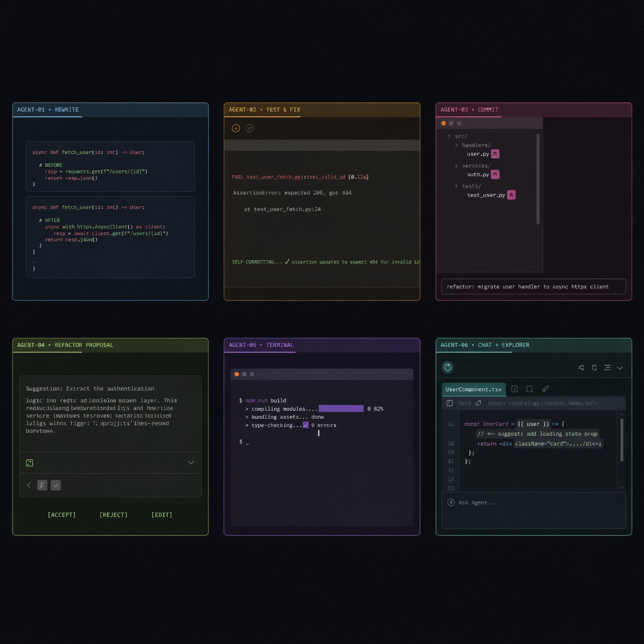Viewport: 644px width, 644px height.
Task: Click the info box icon before Cert
Action: (450, 403)
